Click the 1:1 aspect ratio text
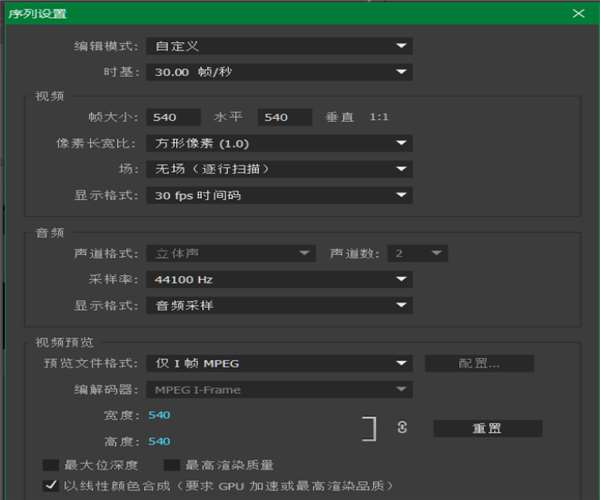Image resolution: width=600 pixels, height=500 pixels. [x=379, y=117]
